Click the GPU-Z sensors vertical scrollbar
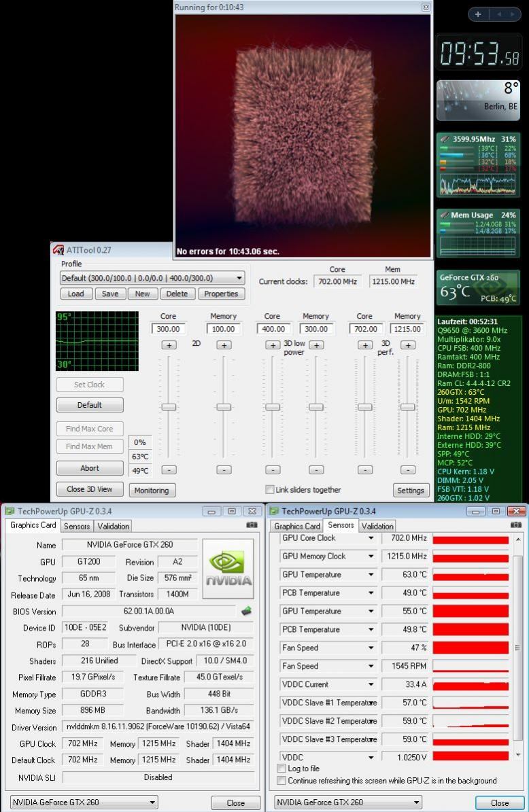529x812 pixels. (517, 648)
